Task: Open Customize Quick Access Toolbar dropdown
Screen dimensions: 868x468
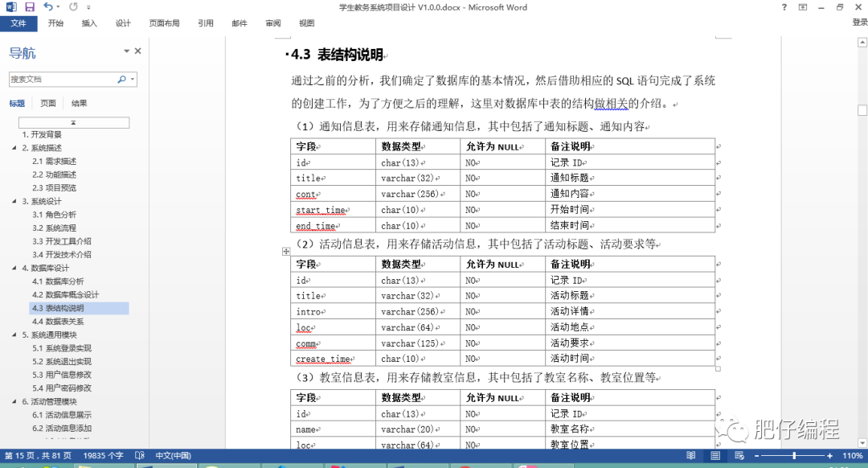Action: pyautogui.click(x=88, y=8)
